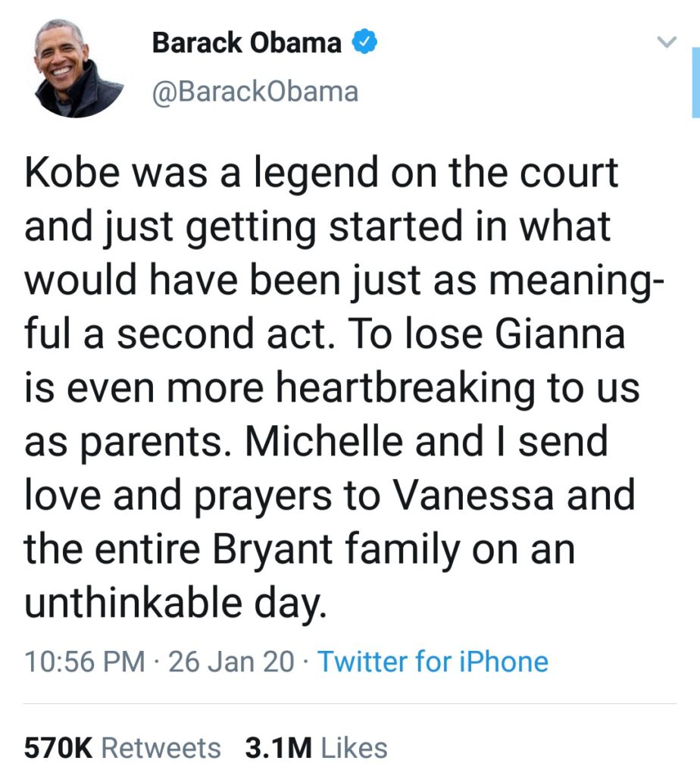
Task: Open the Likes label
Action: click(x=354, y=748)
